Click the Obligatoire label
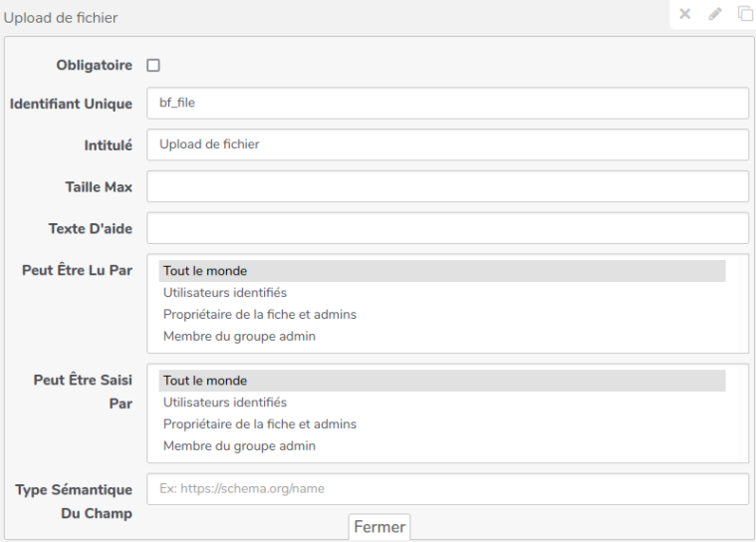 [94, 65]
